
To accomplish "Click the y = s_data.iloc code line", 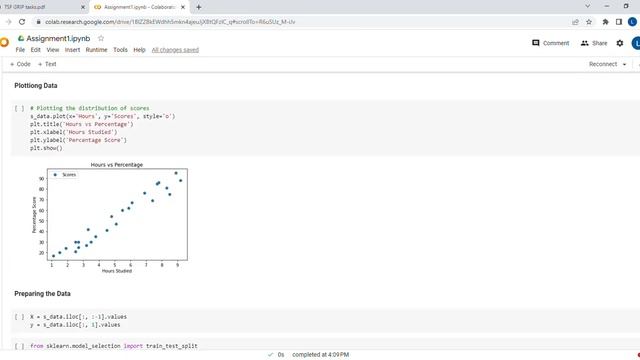I will (75, 325).
